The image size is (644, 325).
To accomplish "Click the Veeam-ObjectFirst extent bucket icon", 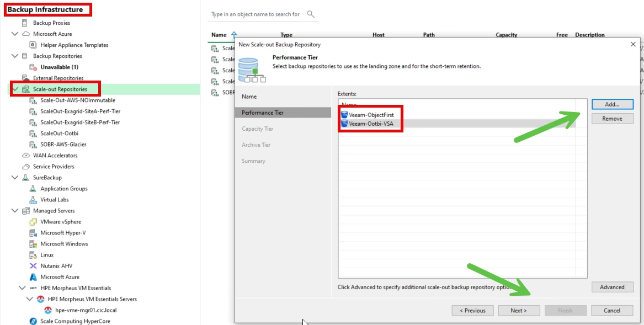I will point(344,115).
